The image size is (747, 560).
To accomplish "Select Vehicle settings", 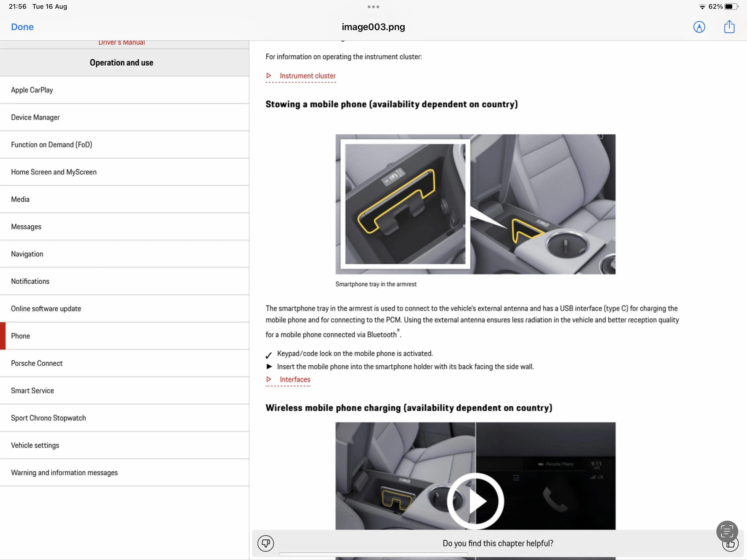I will click(125, 446).
